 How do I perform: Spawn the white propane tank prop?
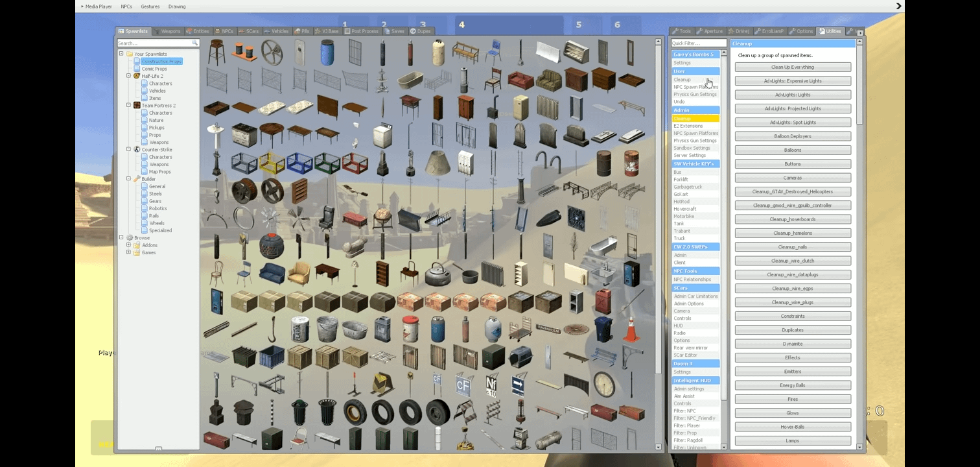pos(493,329)
